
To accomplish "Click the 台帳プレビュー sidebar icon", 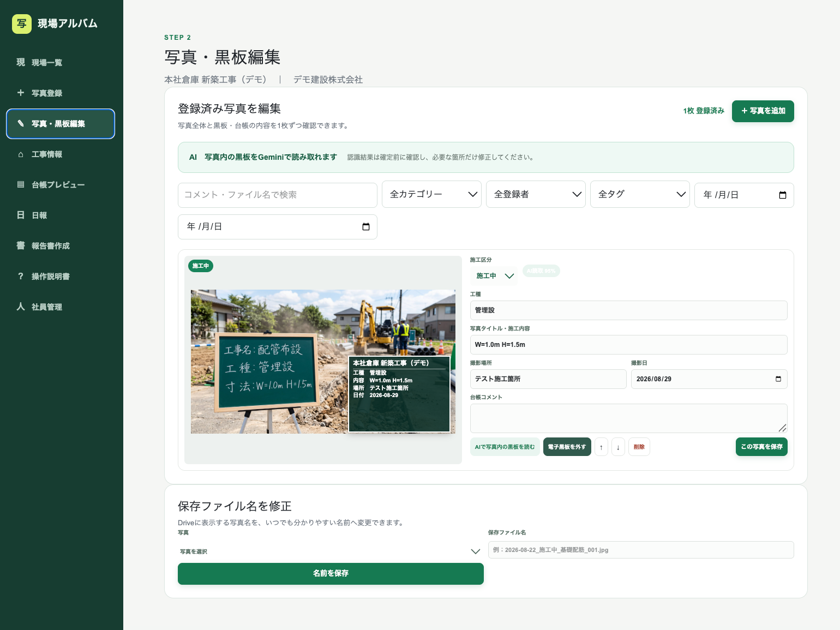I will [21, 185].
